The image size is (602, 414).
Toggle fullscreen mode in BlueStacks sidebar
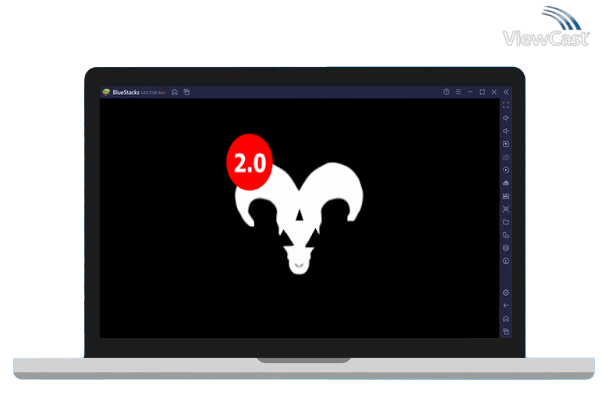(x=506, y=105)
